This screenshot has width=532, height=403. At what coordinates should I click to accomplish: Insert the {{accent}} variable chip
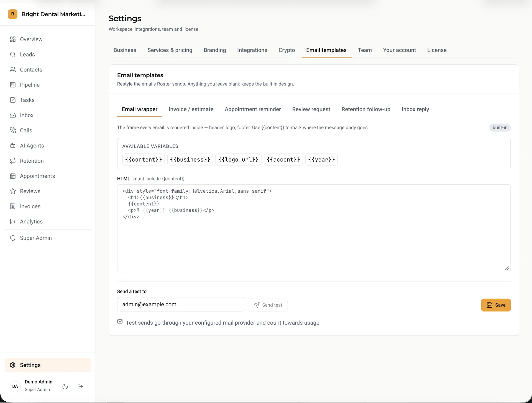coord(283,160)
